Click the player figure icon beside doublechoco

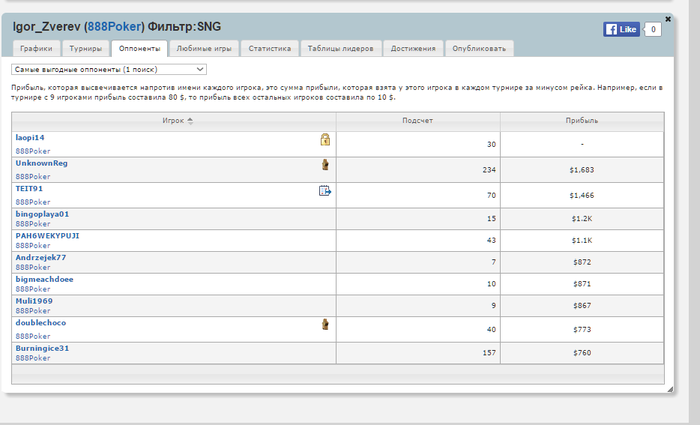click(x=325, y=324)
